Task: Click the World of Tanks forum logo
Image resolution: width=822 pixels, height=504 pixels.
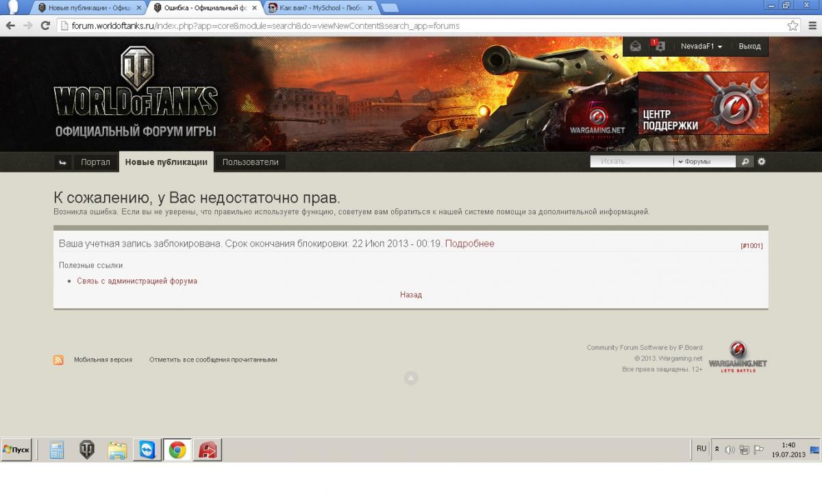Action: point(136,92)
